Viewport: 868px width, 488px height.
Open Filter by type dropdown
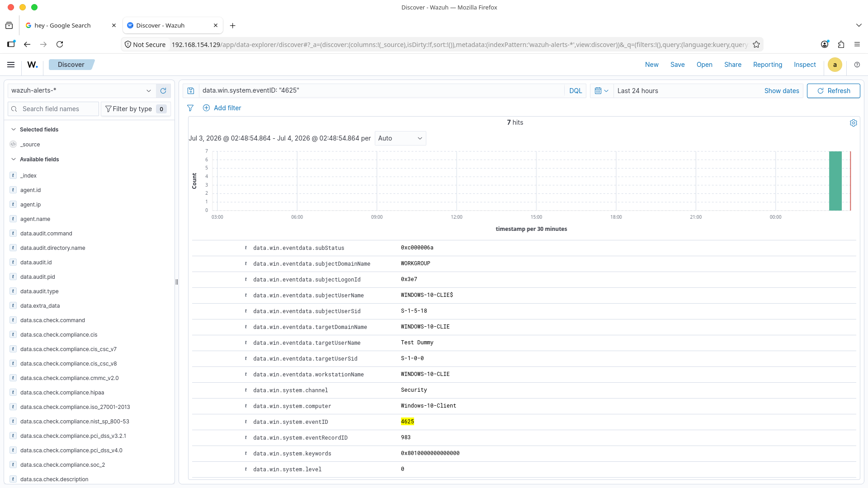click(136, 109)
